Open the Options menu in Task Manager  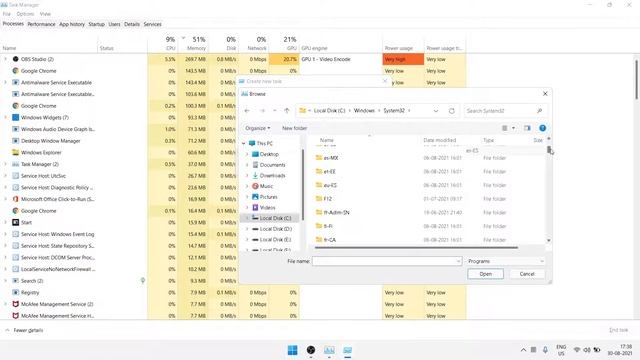point(25,14)
